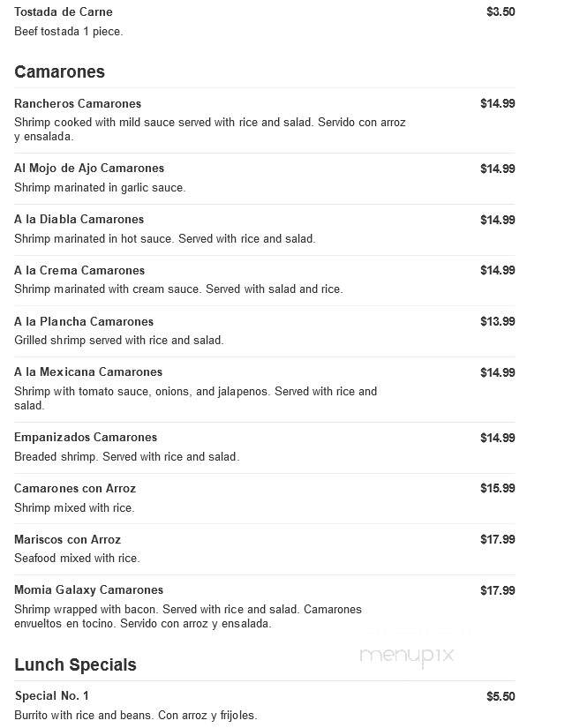Select Special No. 1

point(51,696)
